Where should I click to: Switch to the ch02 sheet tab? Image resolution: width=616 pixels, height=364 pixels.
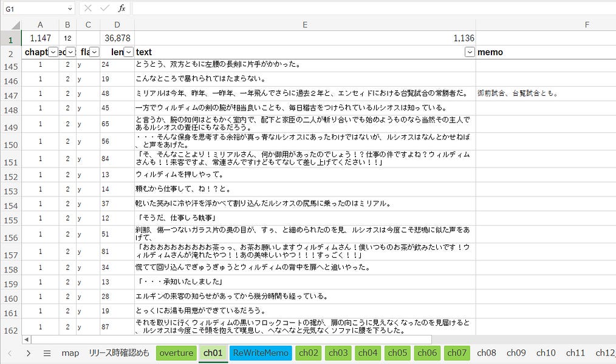307,352
